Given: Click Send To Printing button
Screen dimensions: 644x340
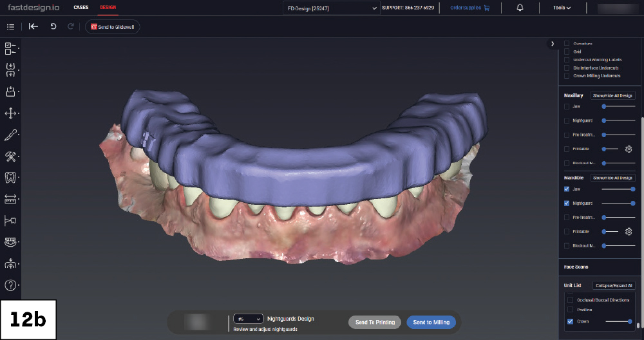Looking at the screenshot, I should pos(375,323).
